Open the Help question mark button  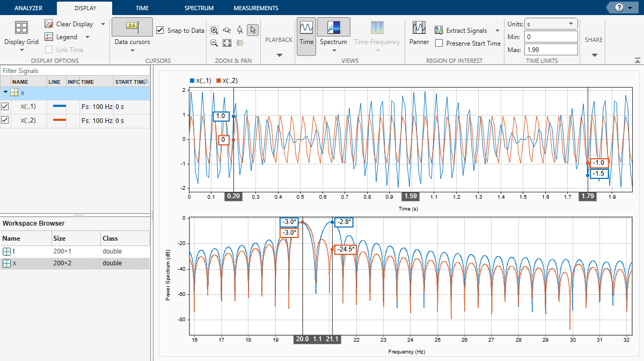tap(619, 8)
